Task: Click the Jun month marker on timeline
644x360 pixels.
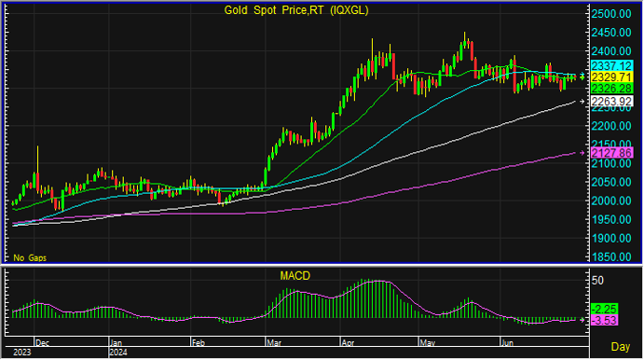Action: [x=508, y=342]
